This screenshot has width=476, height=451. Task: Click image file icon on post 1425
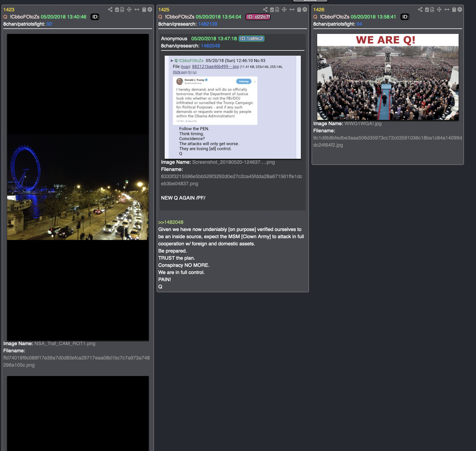tap(277, 10)
